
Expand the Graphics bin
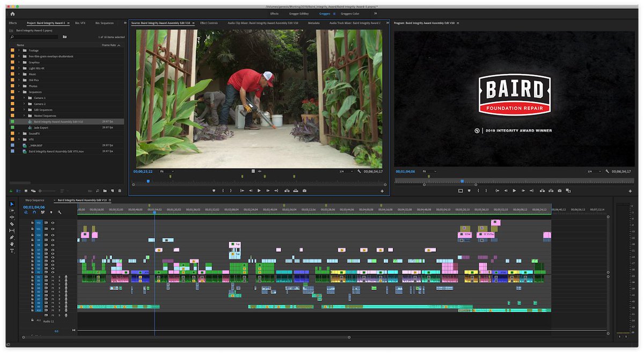(x=19, y=62)
